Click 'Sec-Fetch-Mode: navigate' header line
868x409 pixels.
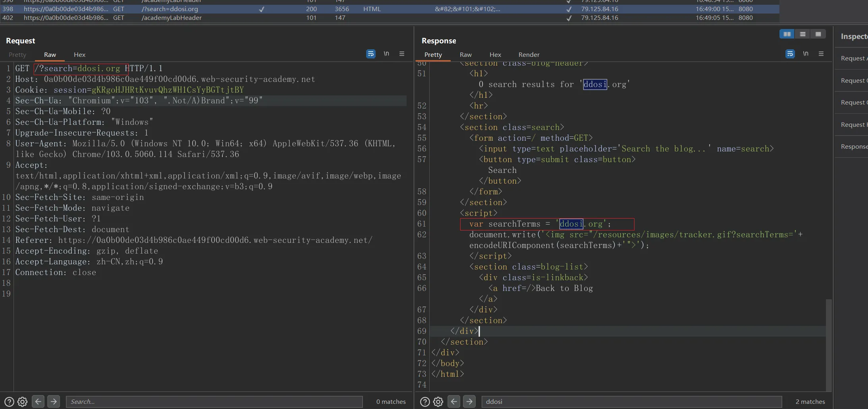click(72, 208)
